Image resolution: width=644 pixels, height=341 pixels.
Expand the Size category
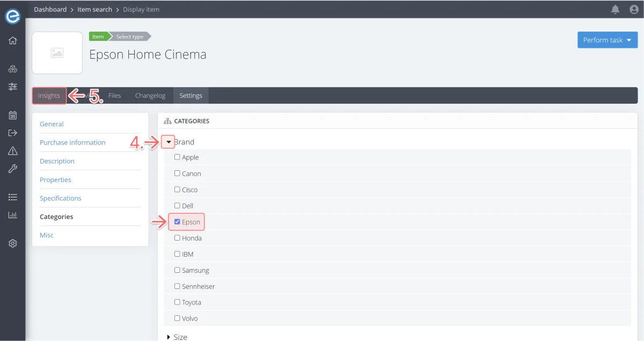[168, 337]
